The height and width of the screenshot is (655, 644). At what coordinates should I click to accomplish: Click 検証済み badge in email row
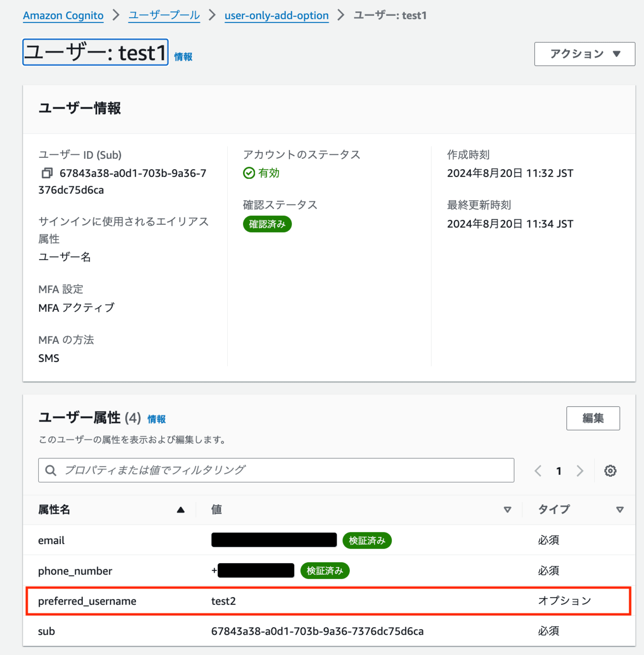[367, 540]
